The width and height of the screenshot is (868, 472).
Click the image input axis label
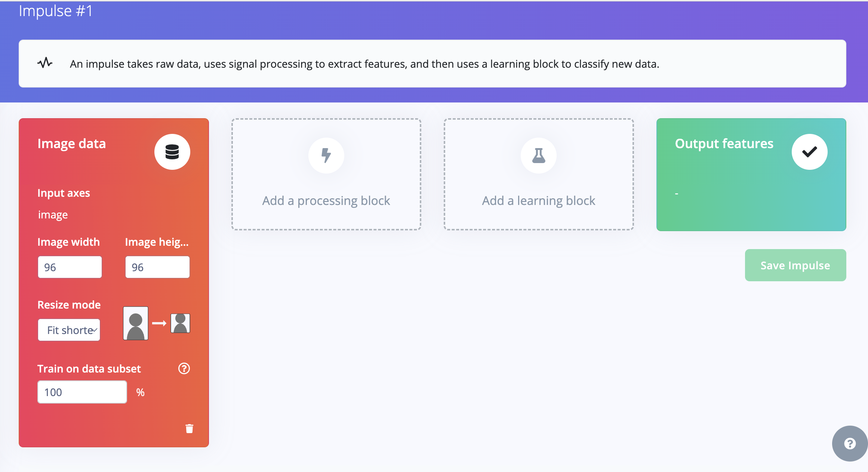click(x=53, y=215)
